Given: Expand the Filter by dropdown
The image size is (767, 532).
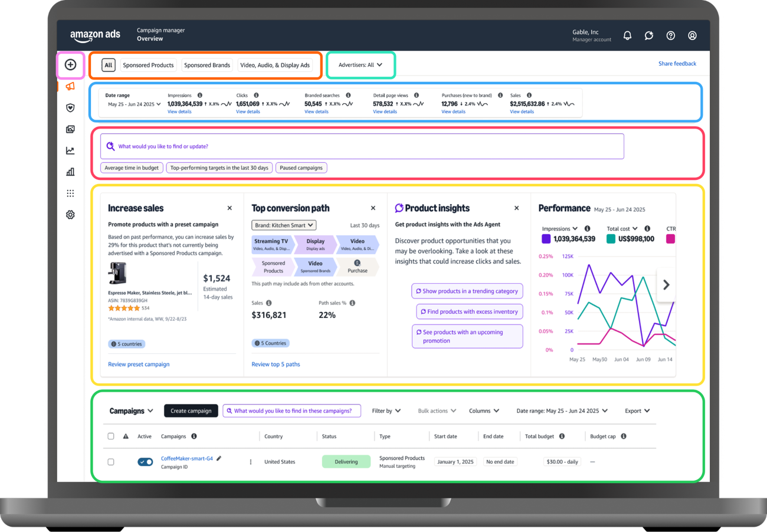Looking at the screenshot, I should tap(386, 411).
